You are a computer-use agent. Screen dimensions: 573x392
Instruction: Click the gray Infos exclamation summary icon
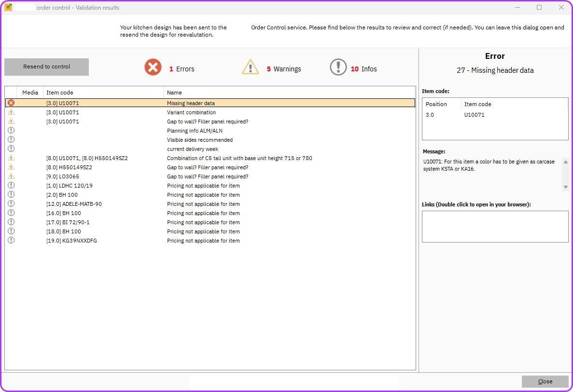pos(338,67)
